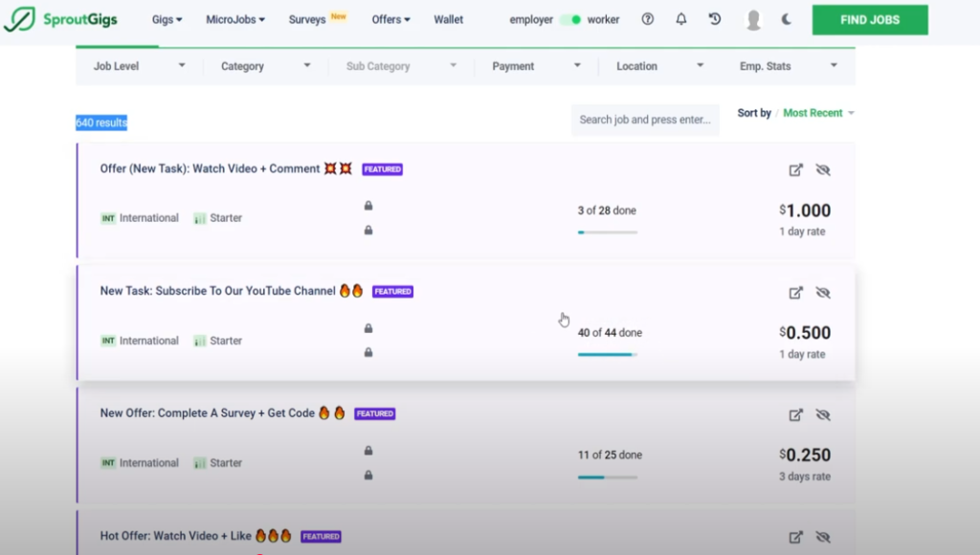Open the Category filter dropdown
Image resolution: width=980 pixels, height=555 pixels.
[x=266, y=66]
